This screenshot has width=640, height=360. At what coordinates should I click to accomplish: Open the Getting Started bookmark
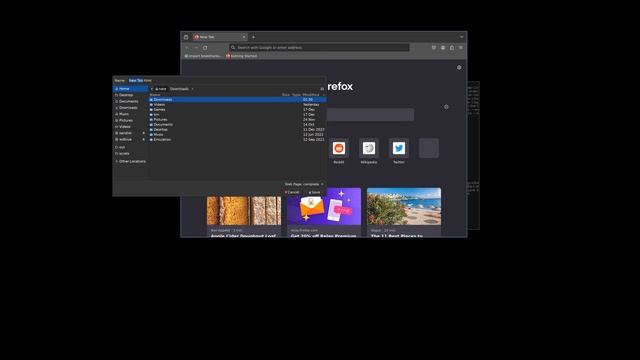point(242,56)
